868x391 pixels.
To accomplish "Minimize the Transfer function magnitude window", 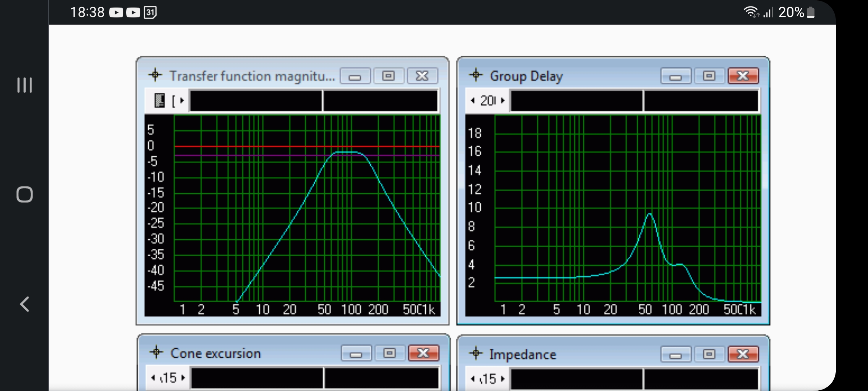I will point(355,76).
